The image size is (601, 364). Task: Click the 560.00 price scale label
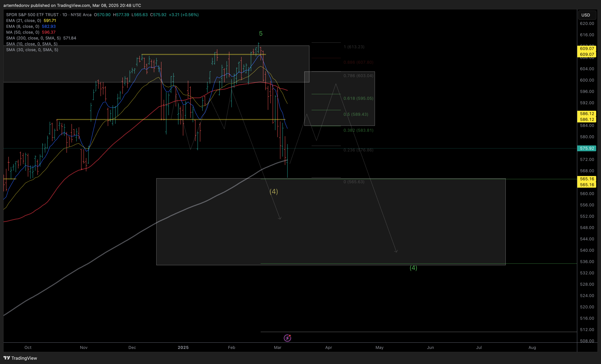pos(587,194)
